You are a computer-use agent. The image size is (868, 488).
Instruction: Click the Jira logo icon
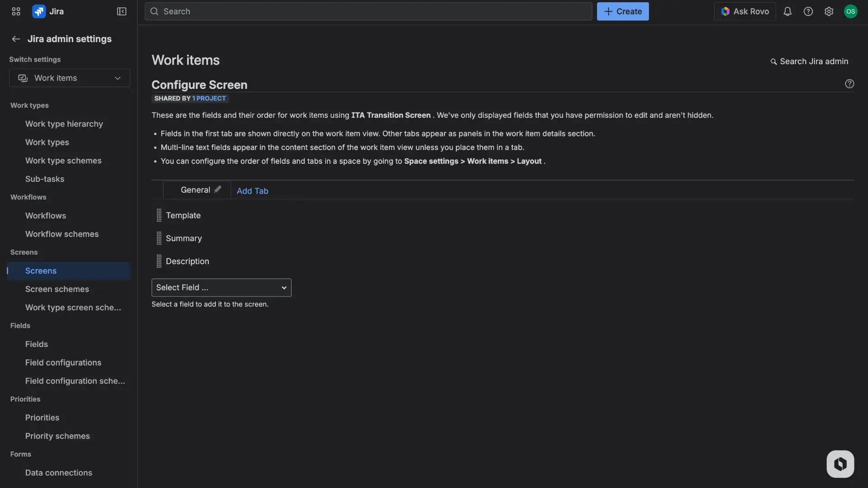pos(39,11)
